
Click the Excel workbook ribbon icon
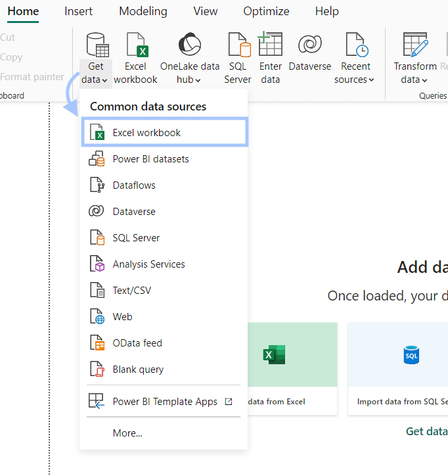[137, 45]
